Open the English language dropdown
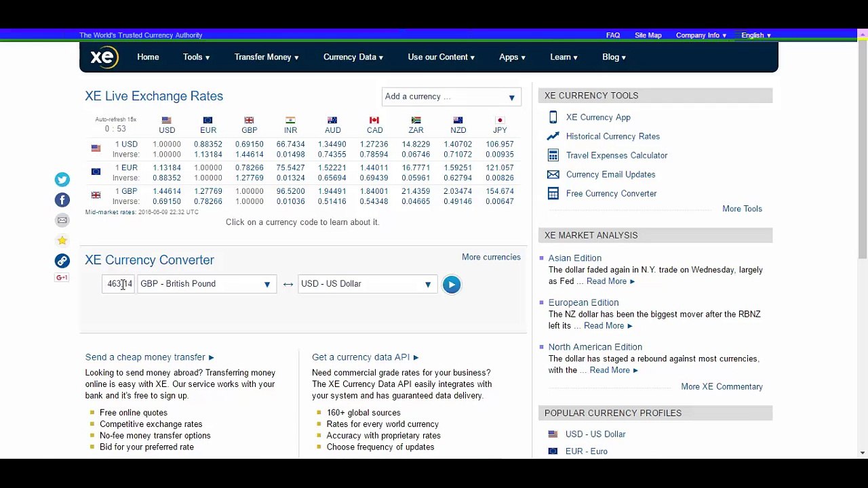 [756, 35]
